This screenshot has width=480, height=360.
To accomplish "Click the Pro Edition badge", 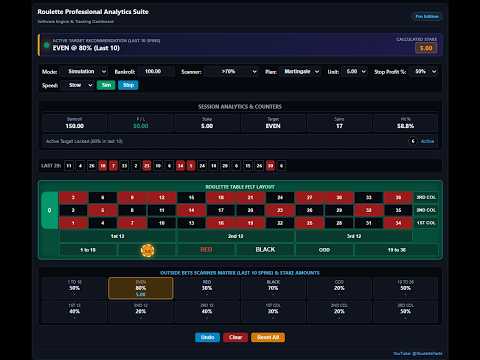I will pos(427,16).
